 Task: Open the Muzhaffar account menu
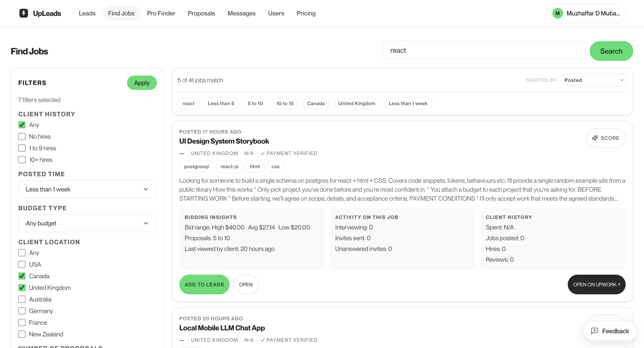586,13
